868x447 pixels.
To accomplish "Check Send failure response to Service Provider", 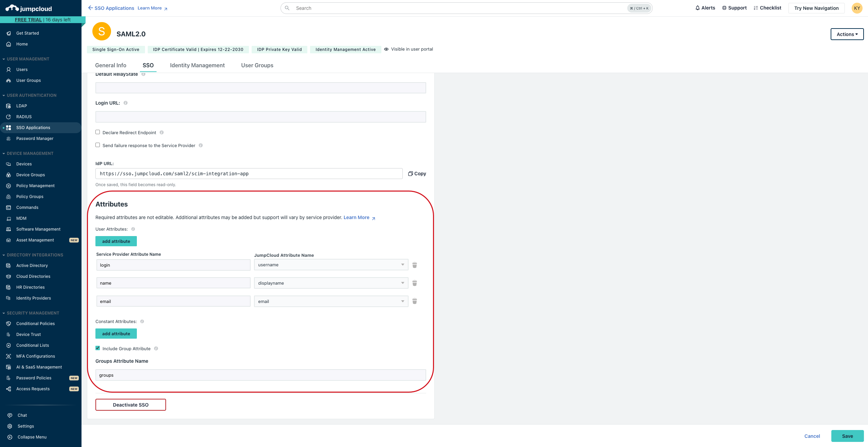I will [98, 145].
